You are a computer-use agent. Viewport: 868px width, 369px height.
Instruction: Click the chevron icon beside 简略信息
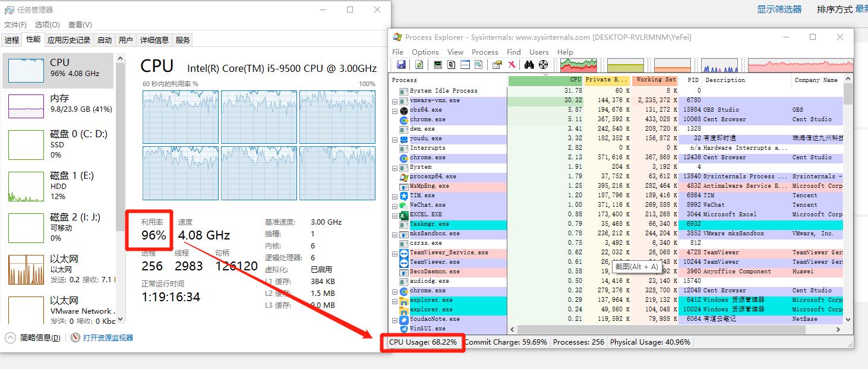[x=10, y=338]
